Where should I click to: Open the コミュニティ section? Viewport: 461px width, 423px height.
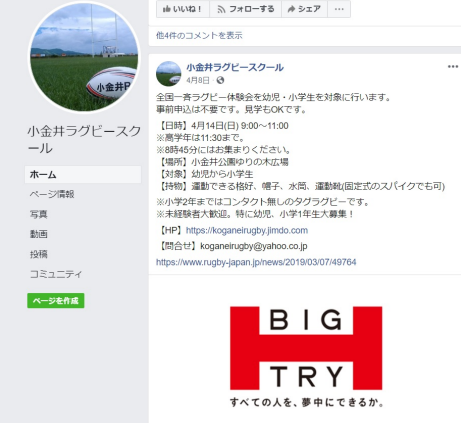56,274
